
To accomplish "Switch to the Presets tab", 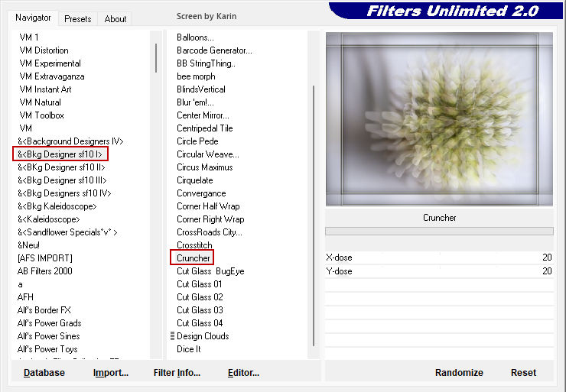I will [x=77, y=19].
